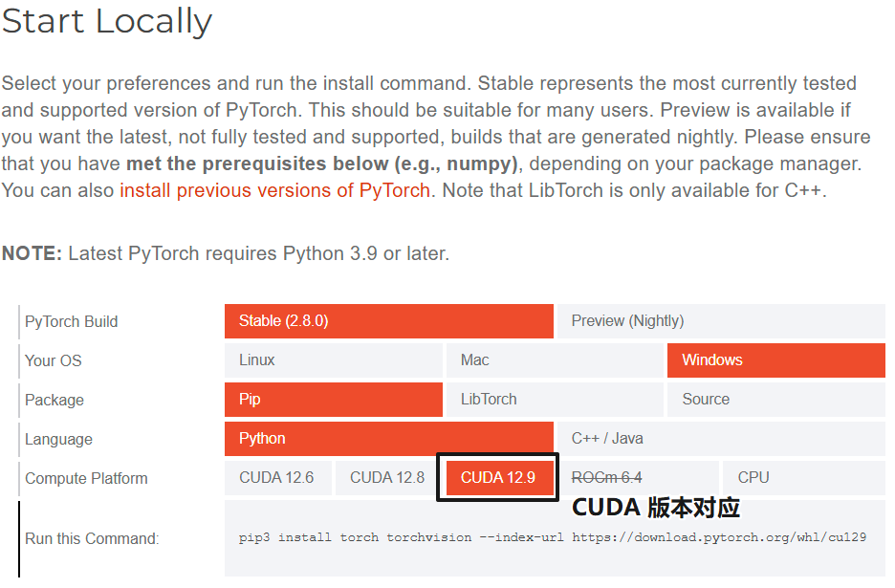Choose the Source package option
Screen dimensions: 895x588
[x=776, y=400]
